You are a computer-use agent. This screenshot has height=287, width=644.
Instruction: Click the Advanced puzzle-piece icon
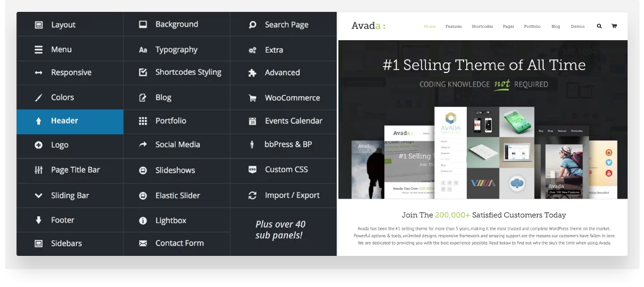tap(252, 73)
